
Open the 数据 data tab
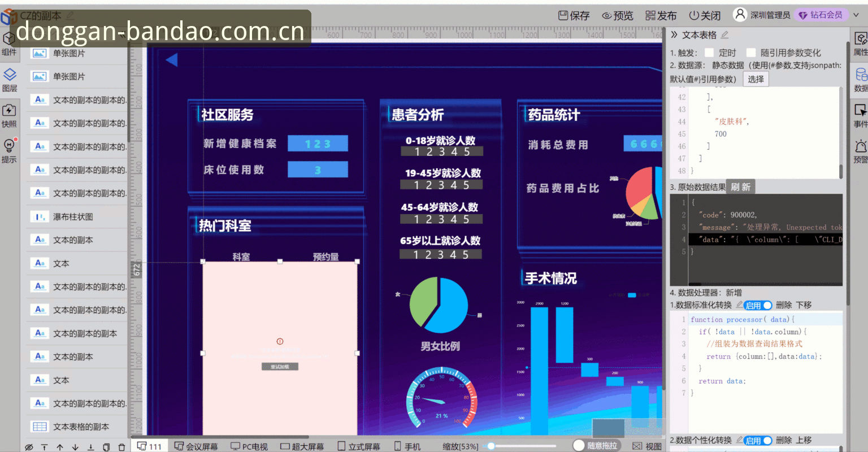tap(860, 80)
